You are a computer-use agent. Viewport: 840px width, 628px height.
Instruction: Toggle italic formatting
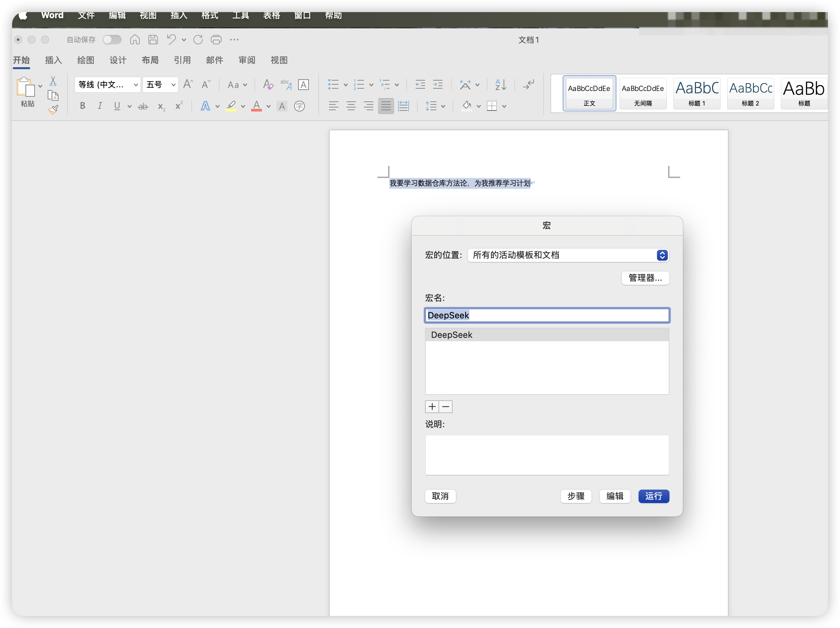(99, 106)
